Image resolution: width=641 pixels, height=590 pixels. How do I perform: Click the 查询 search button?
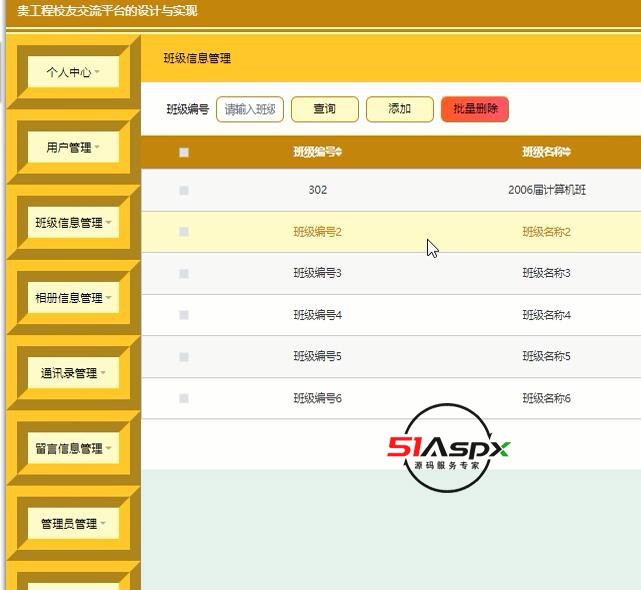325,109
